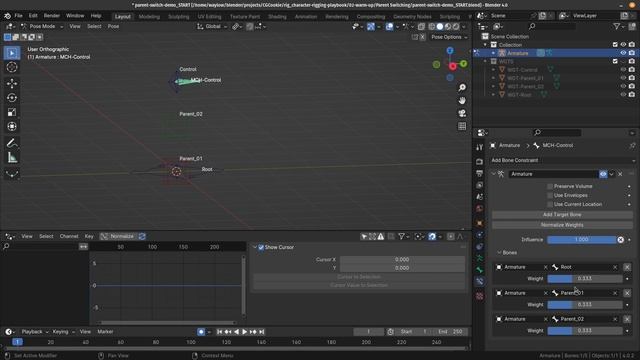Click the Normalize Weights button
640x360 pixels.
(x=562, y=225)
